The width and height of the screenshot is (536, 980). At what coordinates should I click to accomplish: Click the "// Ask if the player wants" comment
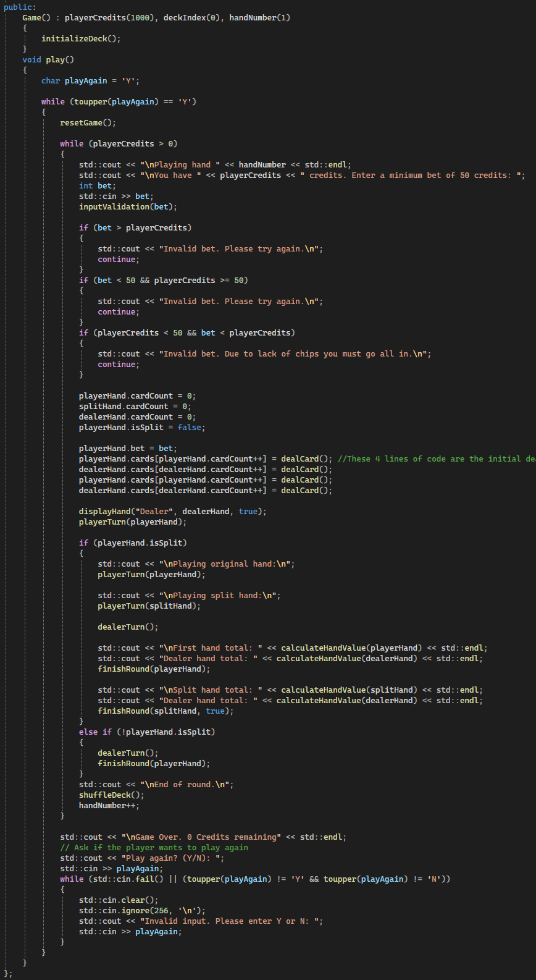[154, 847]
